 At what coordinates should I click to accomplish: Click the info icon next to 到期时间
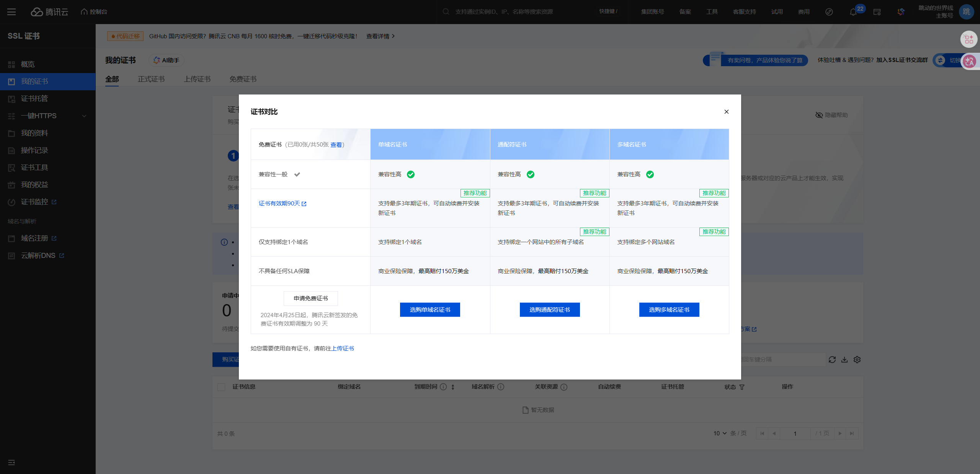tap(443, 387)
